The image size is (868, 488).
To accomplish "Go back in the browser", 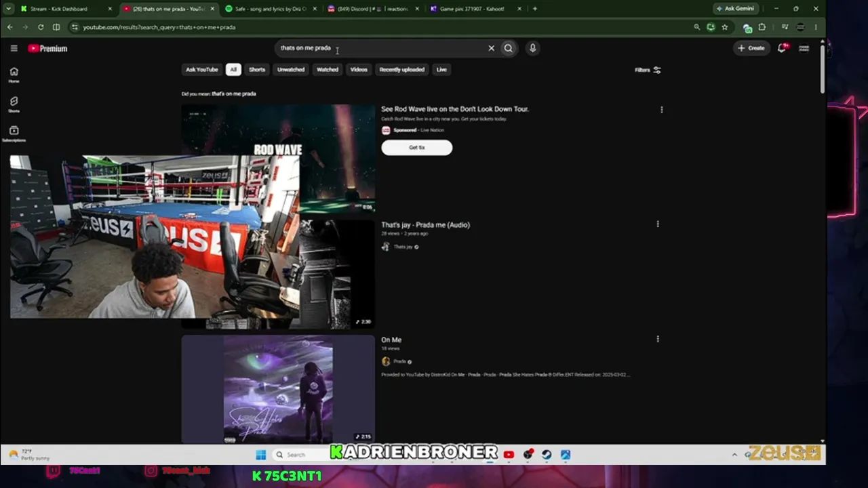I will click(9, 27).
